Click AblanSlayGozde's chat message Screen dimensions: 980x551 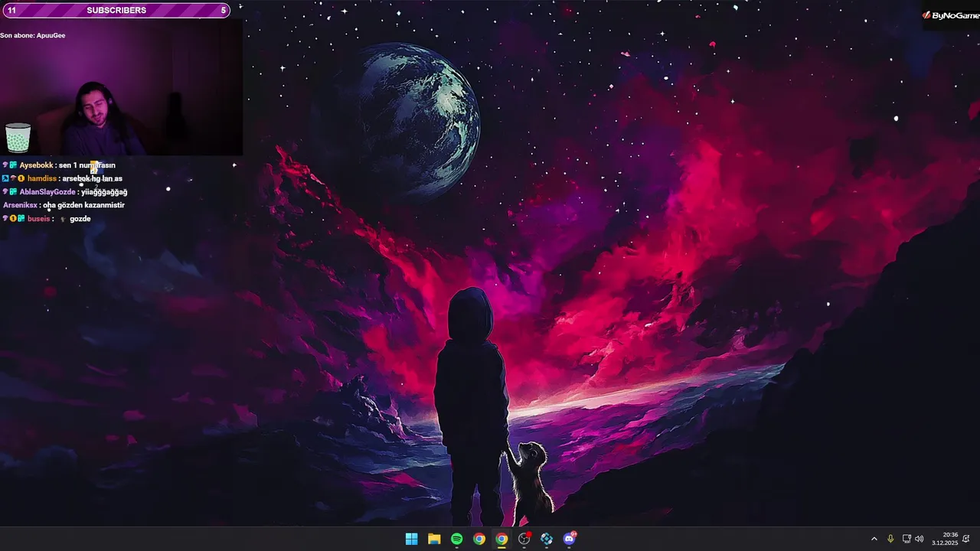point(104,192)
